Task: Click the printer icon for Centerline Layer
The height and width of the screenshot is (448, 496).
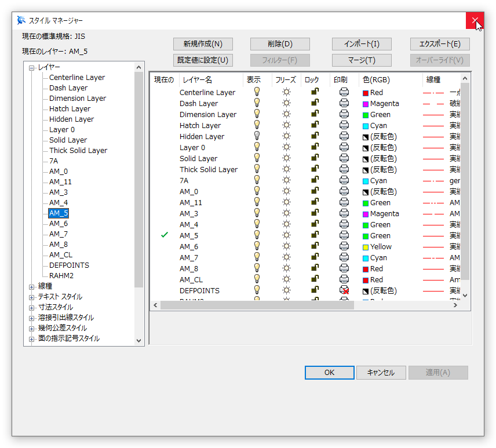Action: pyautogui.click(x=344, y=92)
